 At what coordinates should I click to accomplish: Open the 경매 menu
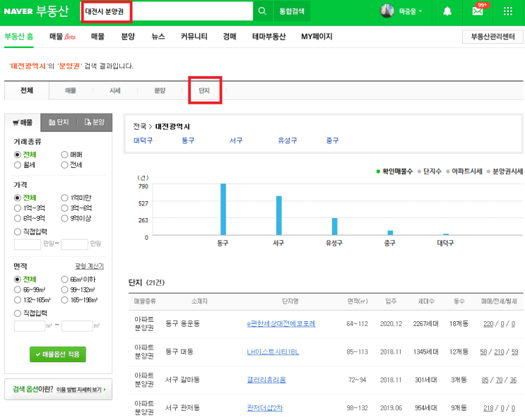[230, 37]
